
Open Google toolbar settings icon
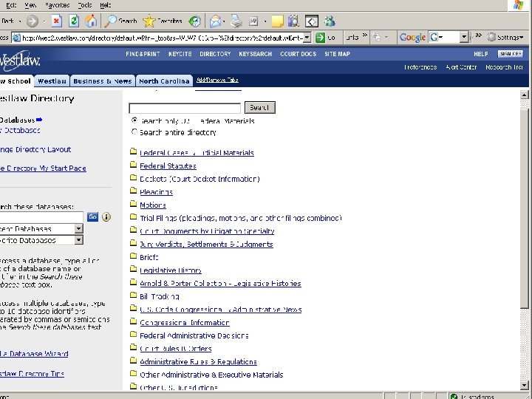click(x=491, y=37)
